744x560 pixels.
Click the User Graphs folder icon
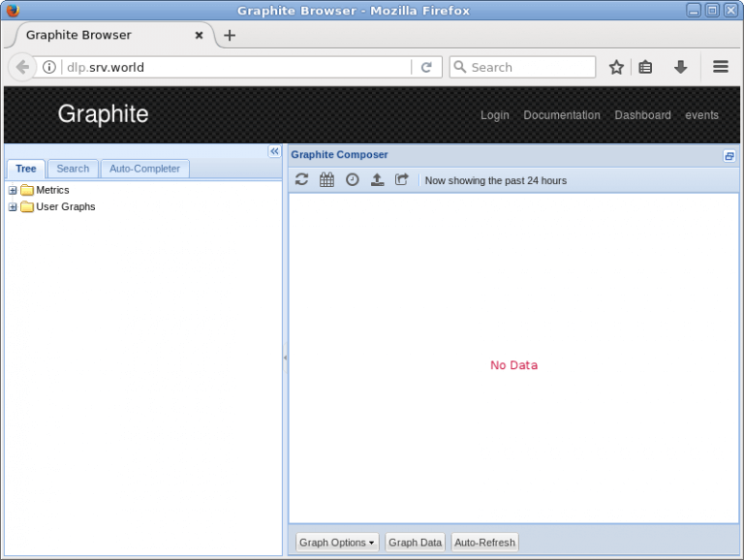[x=27, y=207]
